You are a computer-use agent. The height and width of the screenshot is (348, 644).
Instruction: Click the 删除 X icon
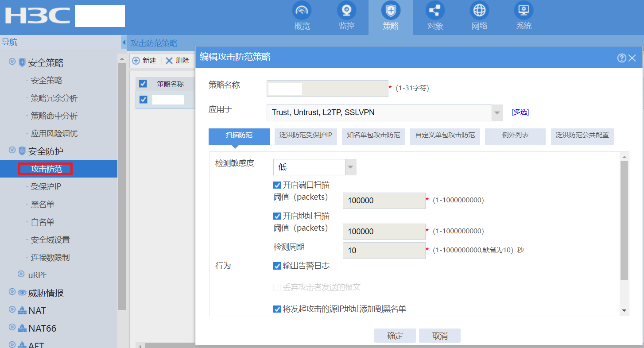(x=169, y=61)
